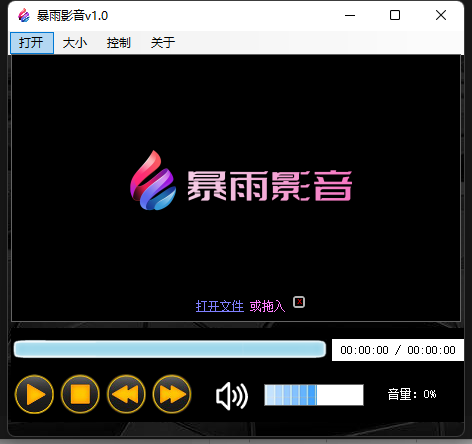Maximize the 暴雨影音 window
472x444 pixels.
point(395,15)
